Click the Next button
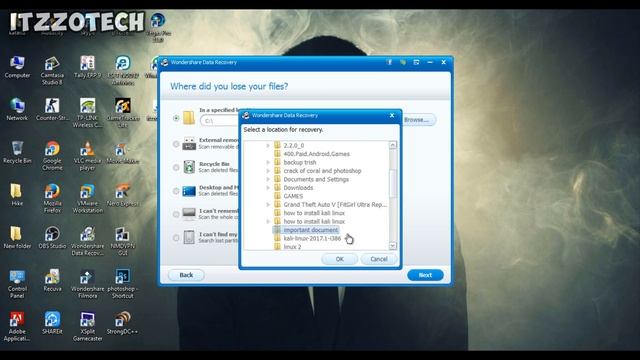The height and width of the screenshot is (360, 640). pyautogui.click(x=425, y=275)
